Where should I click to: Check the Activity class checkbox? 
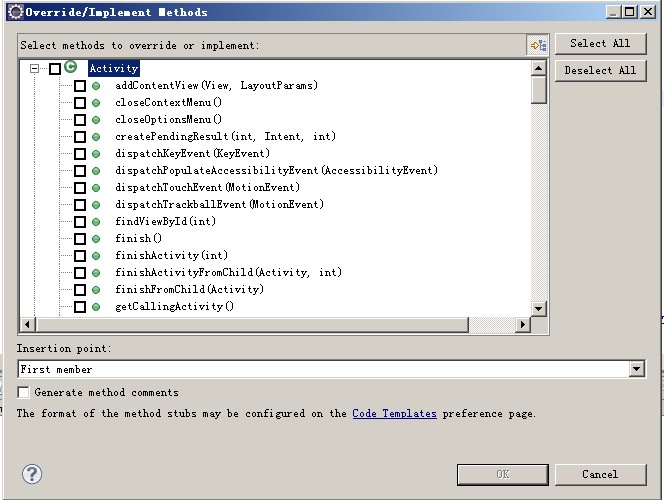click(55, 69)
